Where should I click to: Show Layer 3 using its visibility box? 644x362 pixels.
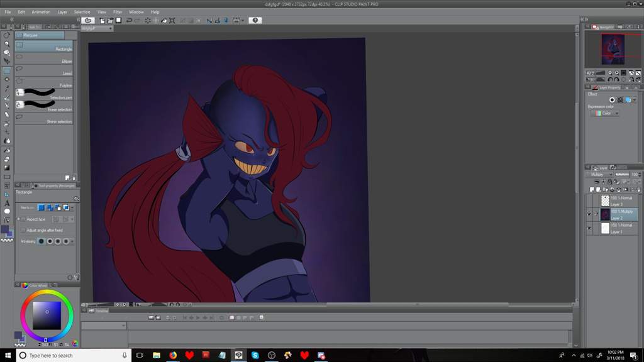pos(589,200)
